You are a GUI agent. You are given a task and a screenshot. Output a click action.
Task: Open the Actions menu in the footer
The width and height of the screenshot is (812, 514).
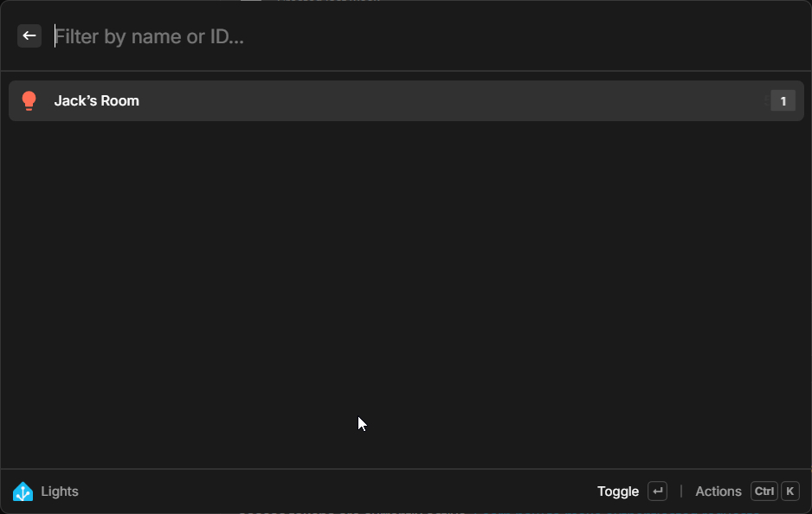pyautogui.click(x=718, y=492)
